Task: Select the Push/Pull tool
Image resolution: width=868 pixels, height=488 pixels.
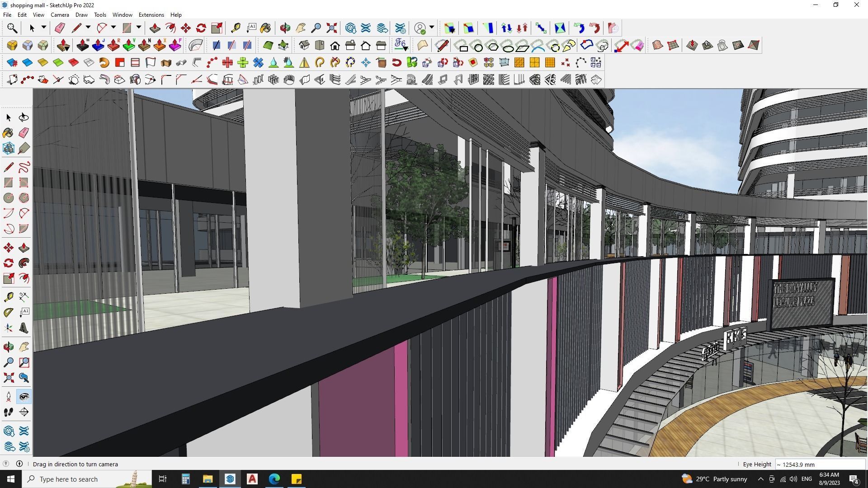Action: pos(155,28)
